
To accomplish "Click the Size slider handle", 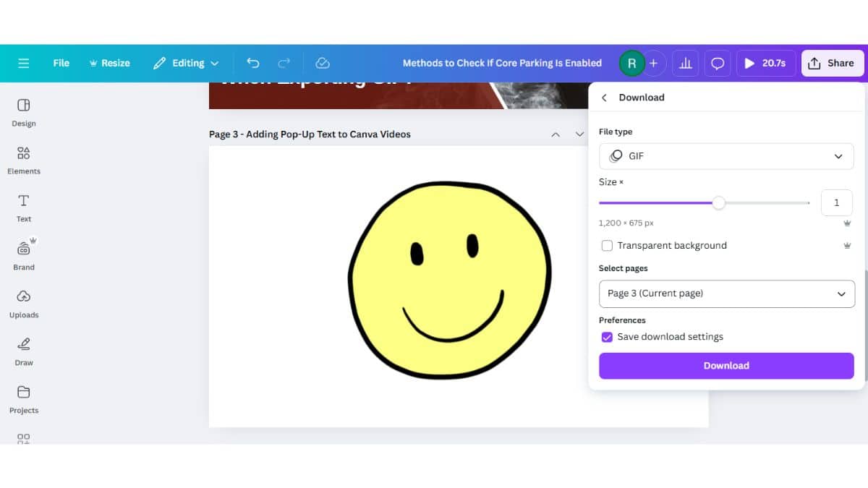I will (718, 203).
